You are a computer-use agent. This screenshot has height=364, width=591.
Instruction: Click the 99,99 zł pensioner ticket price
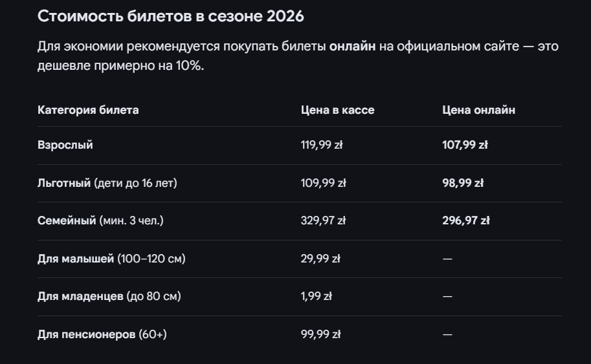pos(321,334)
